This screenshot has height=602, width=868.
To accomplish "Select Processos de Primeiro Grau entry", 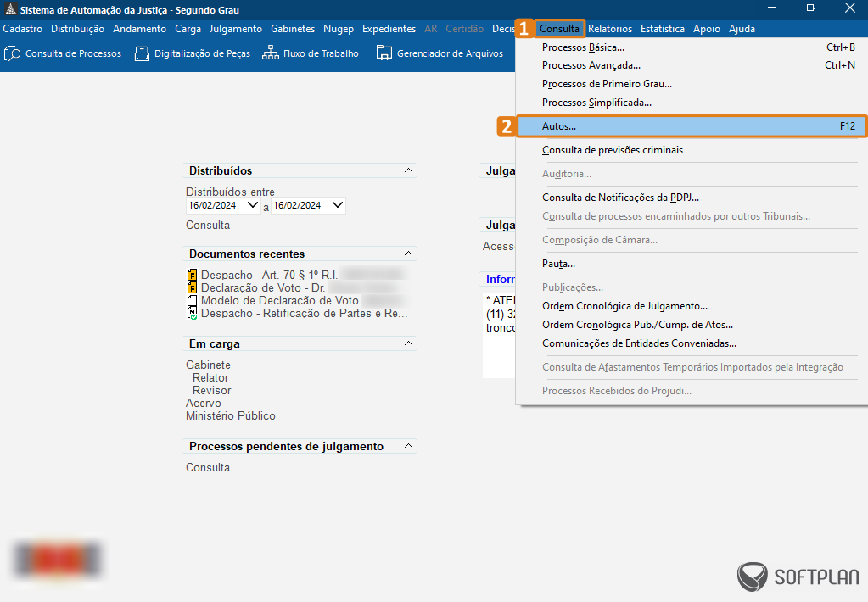I will [x=692, y=84].
